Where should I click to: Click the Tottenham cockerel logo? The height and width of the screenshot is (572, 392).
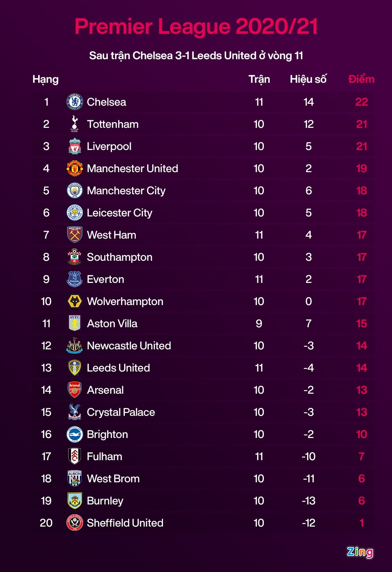coord(75,124)
